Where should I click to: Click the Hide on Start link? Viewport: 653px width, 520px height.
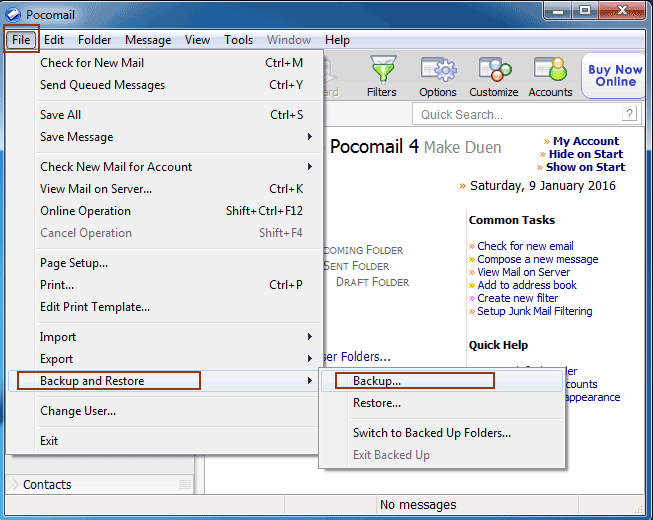point(586,154)
